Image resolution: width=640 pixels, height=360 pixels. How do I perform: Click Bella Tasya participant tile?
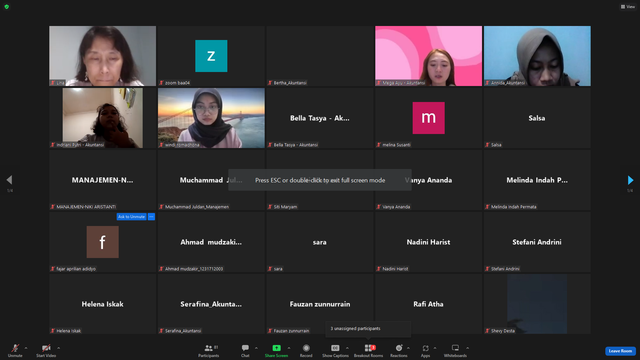pyautogui.click(x=320, y=118)
